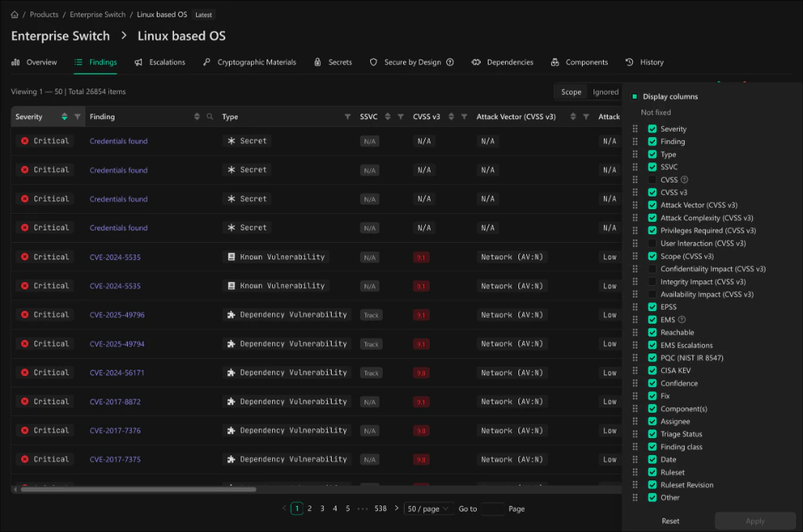Click the filter icon on the CVSS v3 column
Screen dimensions: 803x532
pyautogui.click(x=463, y=116)
